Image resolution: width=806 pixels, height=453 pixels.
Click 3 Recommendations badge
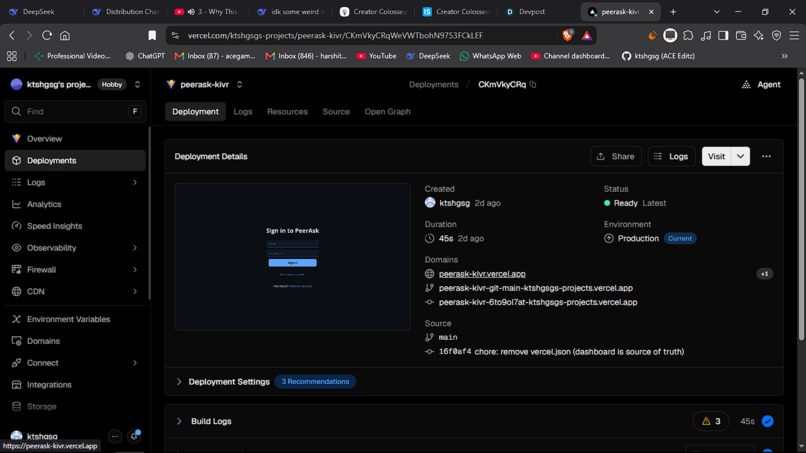pyautogui.click(x=315, y=382)
